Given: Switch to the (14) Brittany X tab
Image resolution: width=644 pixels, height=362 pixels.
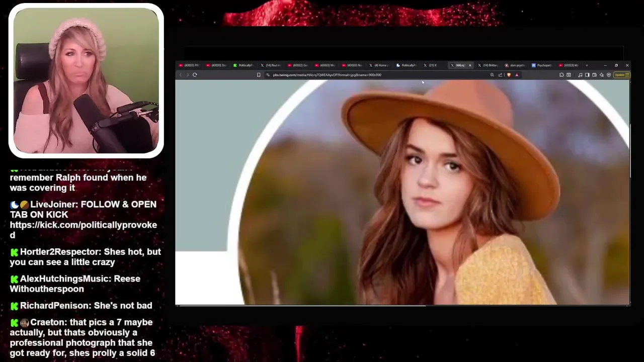Looking at the screenshot, I should (x=488, y=65).
